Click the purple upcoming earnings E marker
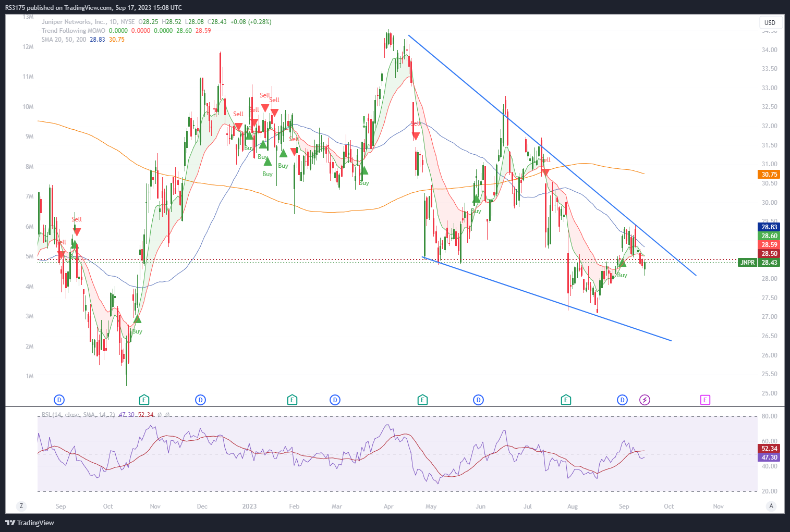The width and height of the screenshot is (790, 532). [x=705, y=400]
